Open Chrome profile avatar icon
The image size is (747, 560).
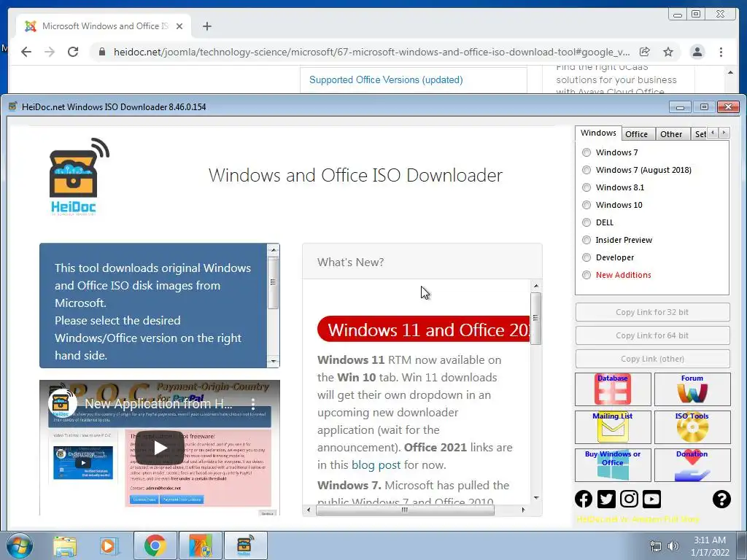697,52
